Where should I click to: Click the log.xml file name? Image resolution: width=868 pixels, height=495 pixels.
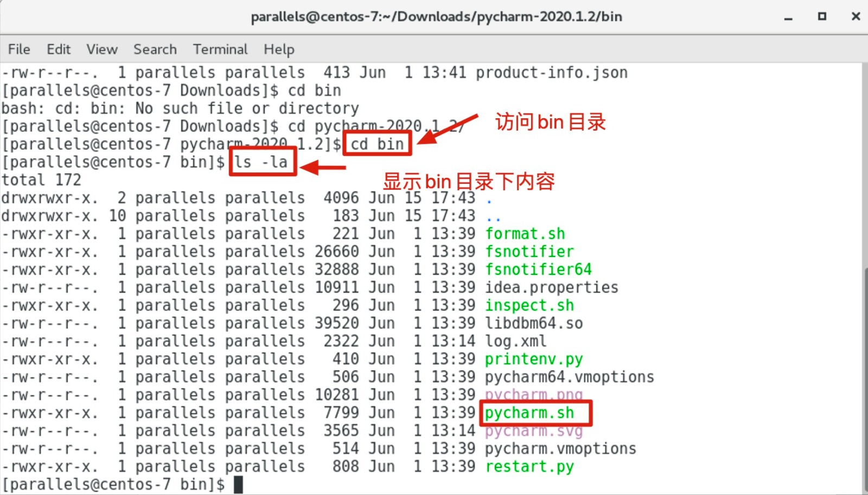[x=516, y=341]
